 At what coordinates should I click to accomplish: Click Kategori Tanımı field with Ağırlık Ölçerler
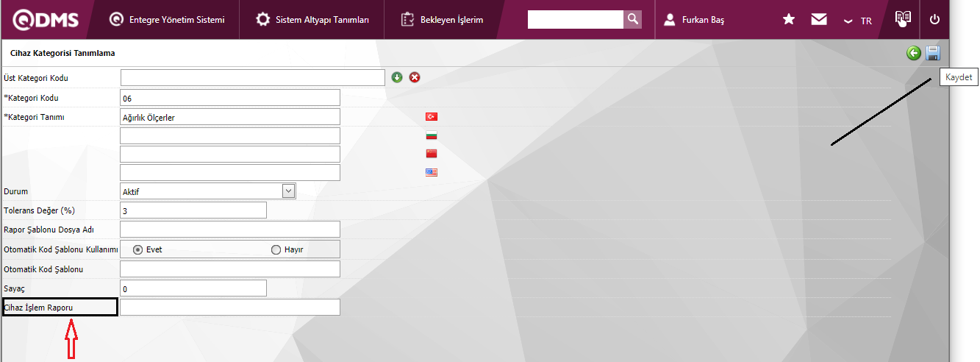pos(230,117)
